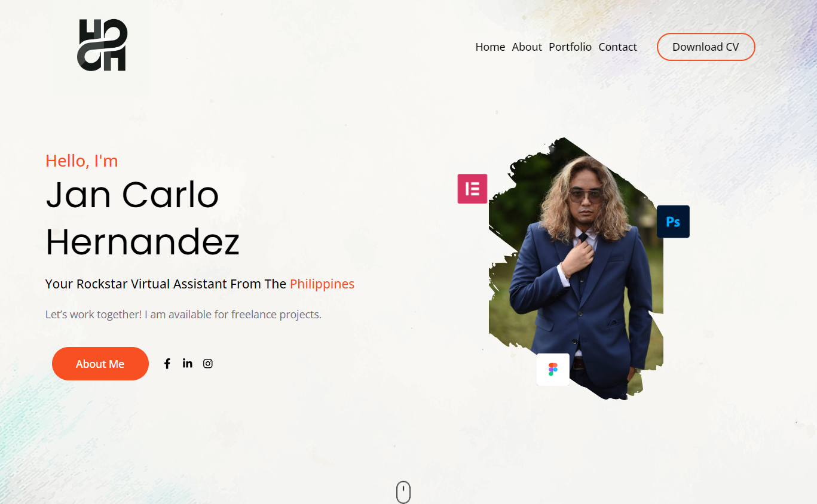Click the mouse scroll-down indicator icon
Viewport: 817px width, 504px height.
(403, 492)
